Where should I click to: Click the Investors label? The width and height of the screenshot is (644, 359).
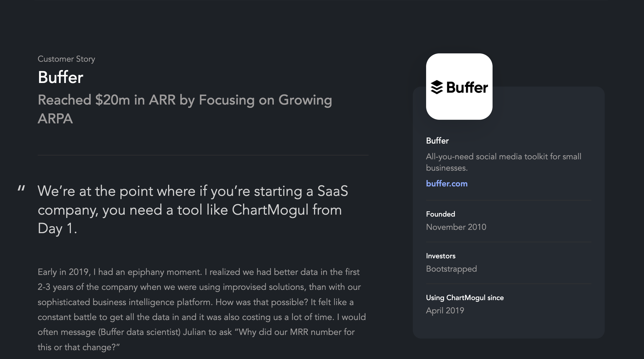(441, 256)
